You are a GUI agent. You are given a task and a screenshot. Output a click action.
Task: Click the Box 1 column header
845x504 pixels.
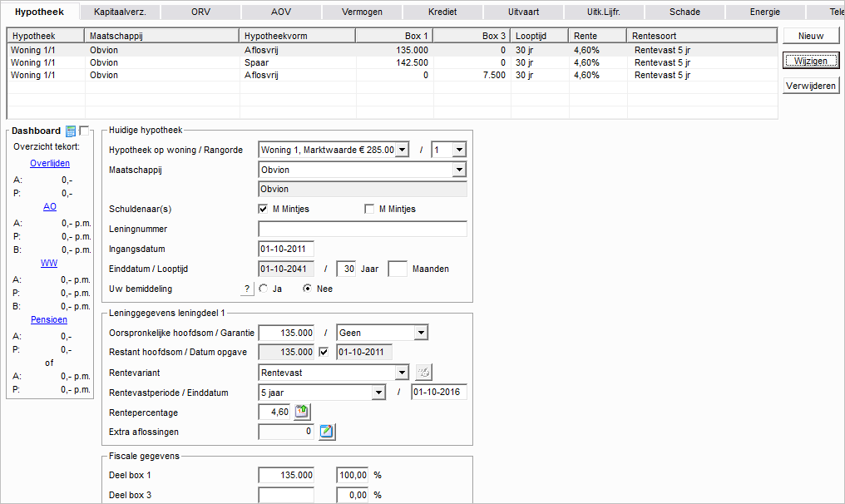[394, 36]
